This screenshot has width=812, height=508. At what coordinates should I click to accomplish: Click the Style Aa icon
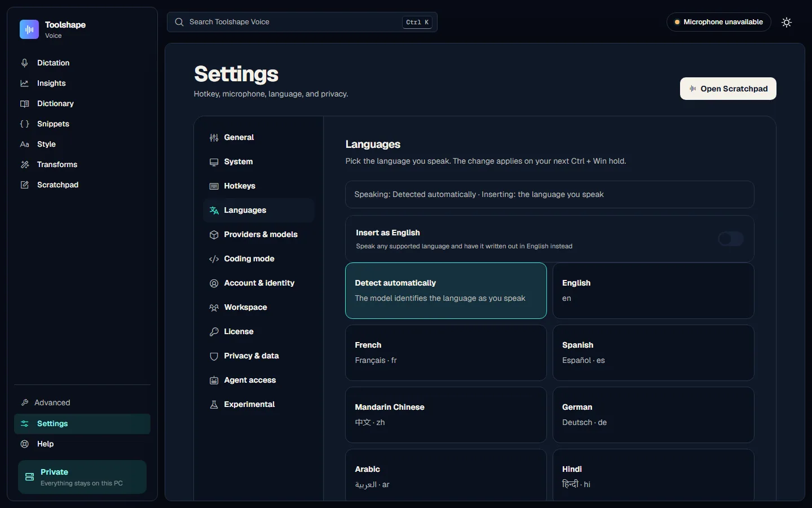point(24,144)
